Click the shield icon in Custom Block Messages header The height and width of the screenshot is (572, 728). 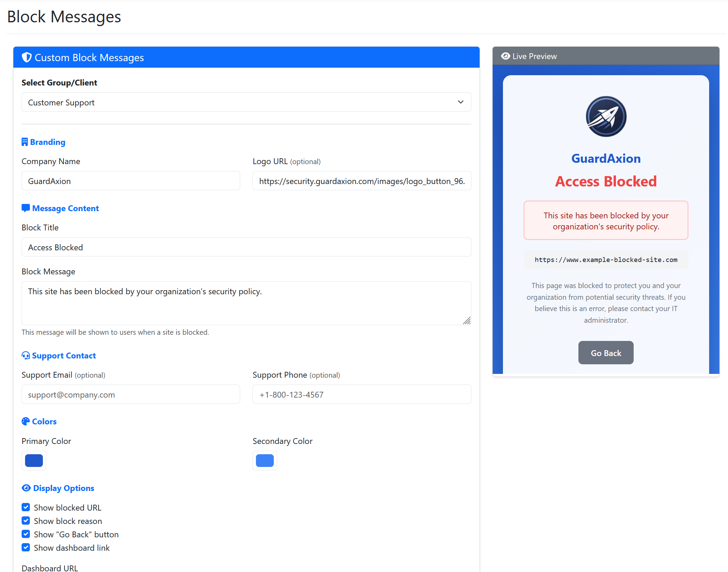[x=27, y=57]
